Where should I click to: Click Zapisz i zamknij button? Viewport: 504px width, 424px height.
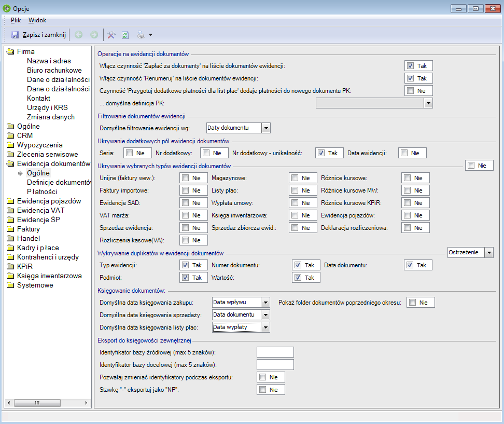point(39,35)
